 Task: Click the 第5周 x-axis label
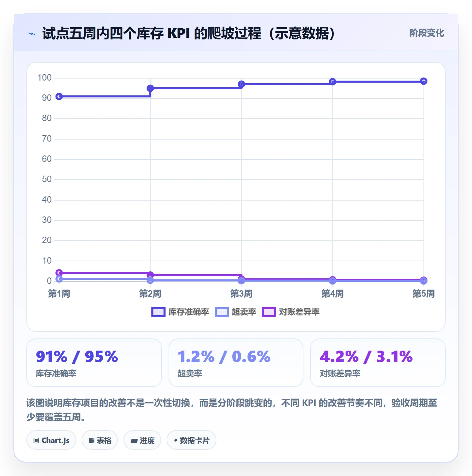pos(424,294)
